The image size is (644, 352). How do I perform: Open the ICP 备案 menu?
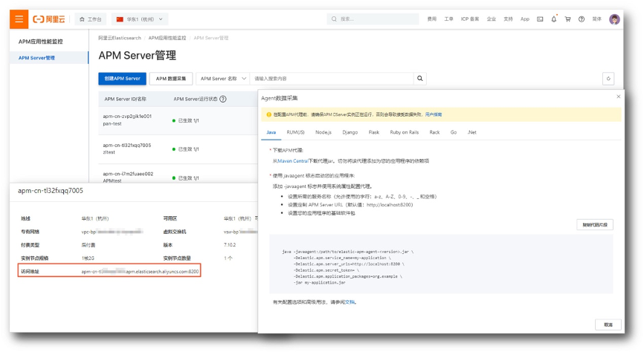[470, 19]
